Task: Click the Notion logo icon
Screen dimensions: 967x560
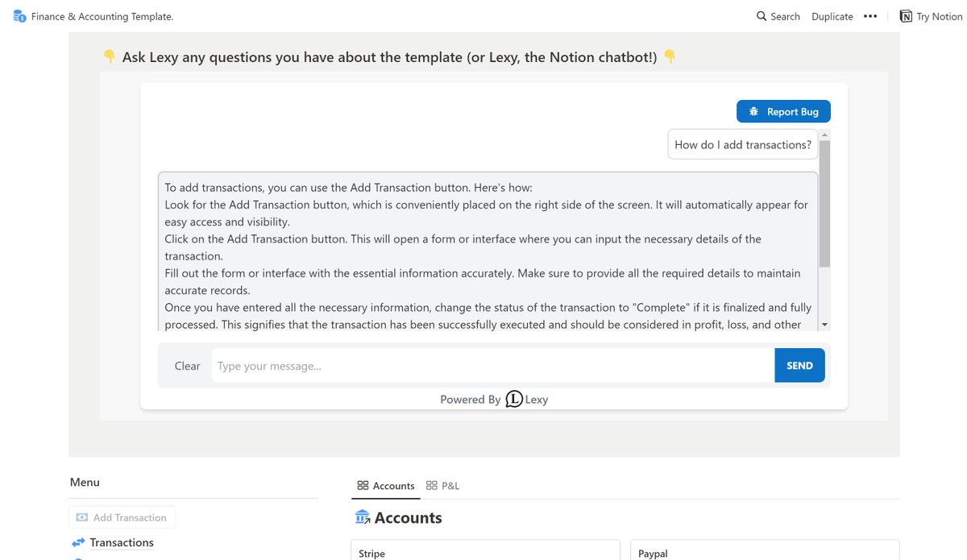Action: tap(906, 16)
